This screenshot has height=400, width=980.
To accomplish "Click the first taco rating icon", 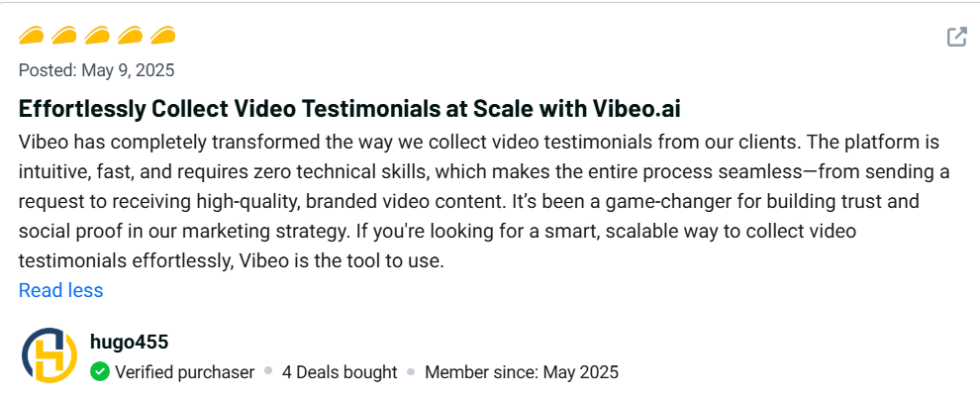I will coord(32,37).
